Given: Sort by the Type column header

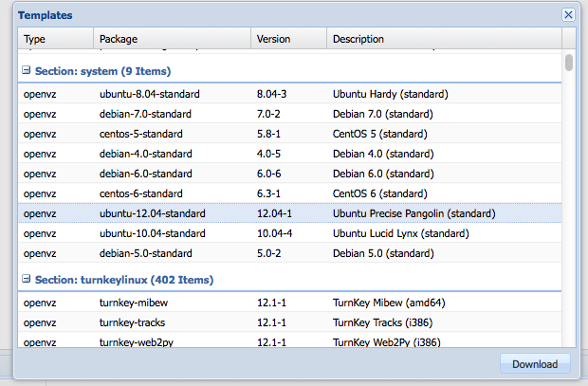Looking at the screenshot, I should coord(56,39).
